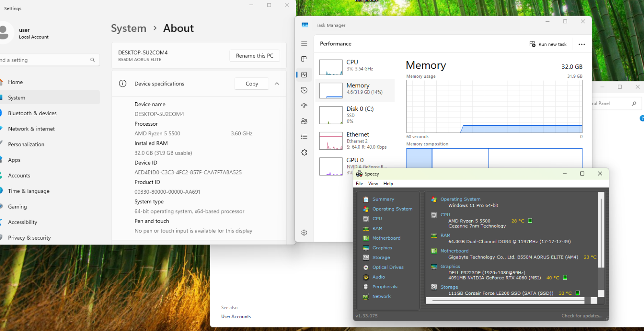This screenshot has width=644, height=331.
Task: Open Home in Settings sidebar
Action: coord(50,82)
